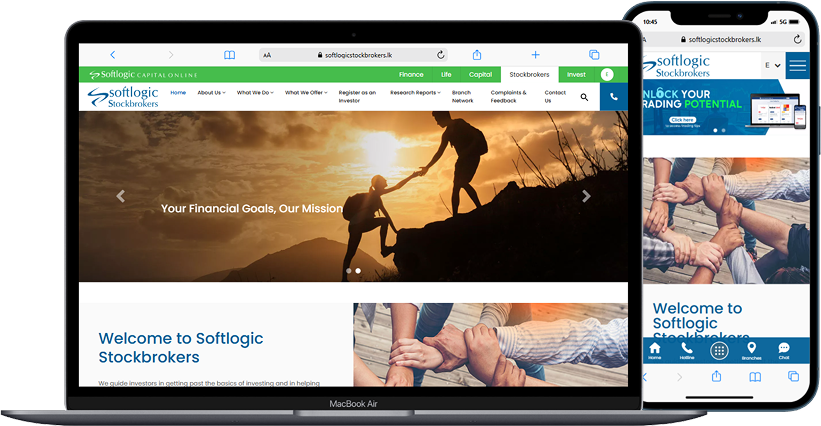Tap the Softlogic Stockbrokers logo on iPhone
Screen dimensions: 821x426
[x=676, y=66]
